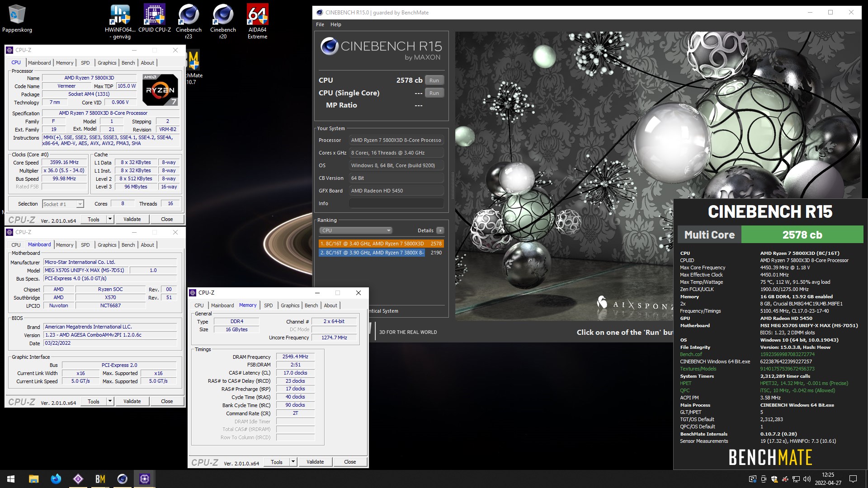
Task: Click Validate in the Memory CPU-Z window
Action: 315,462
